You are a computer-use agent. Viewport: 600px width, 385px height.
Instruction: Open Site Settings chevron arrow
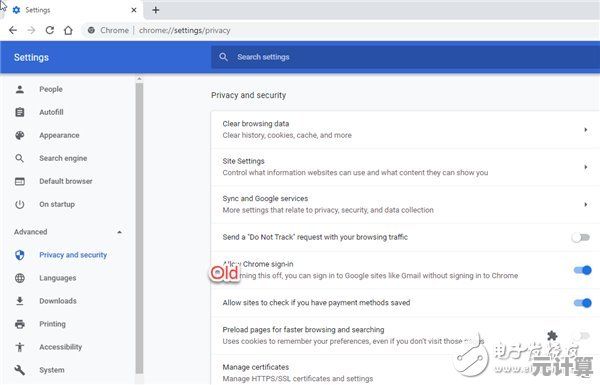pyautogui.click(x=585, y=167)
